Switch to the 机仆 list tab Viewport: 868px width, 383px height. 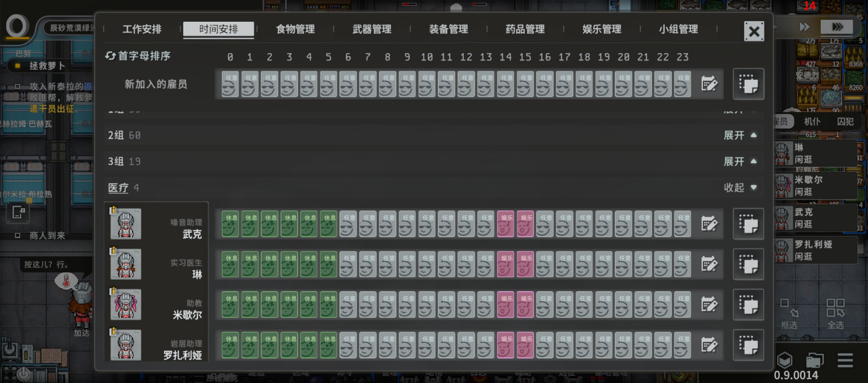812,121
